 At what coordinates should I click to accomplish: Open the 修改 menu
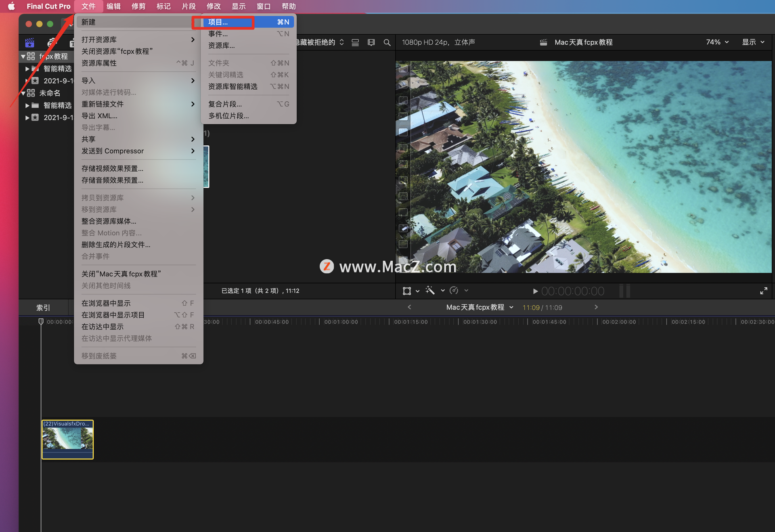coord(214,6)
